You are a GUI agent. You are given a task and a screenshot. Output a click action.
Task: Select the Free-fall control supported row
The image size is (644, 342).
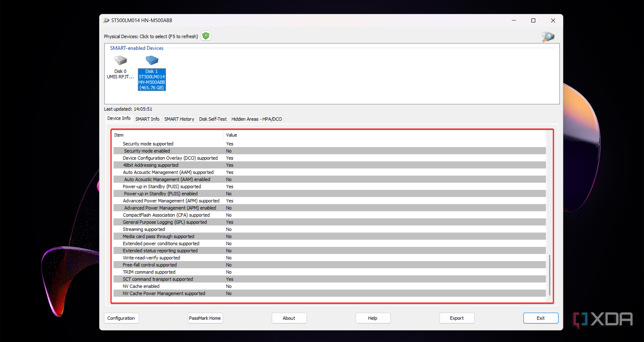click(x=329, y=265)
